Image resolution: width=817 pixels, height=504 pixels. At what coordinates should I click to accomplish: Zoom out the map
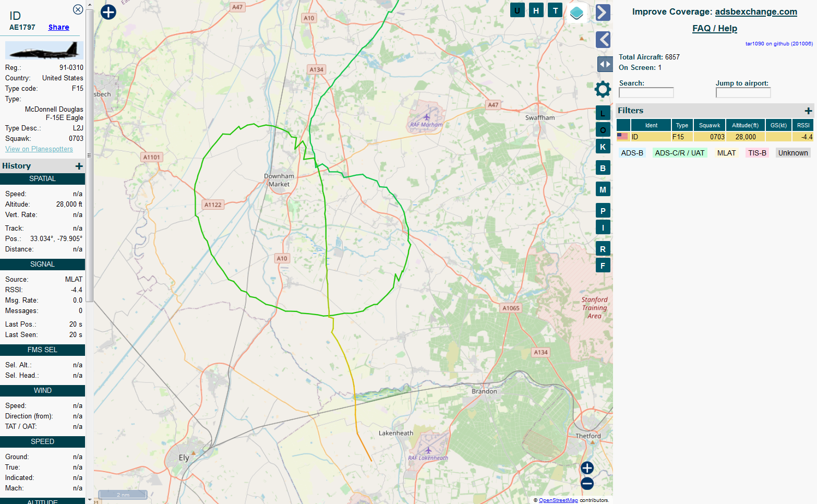click(x=587, y=484)
